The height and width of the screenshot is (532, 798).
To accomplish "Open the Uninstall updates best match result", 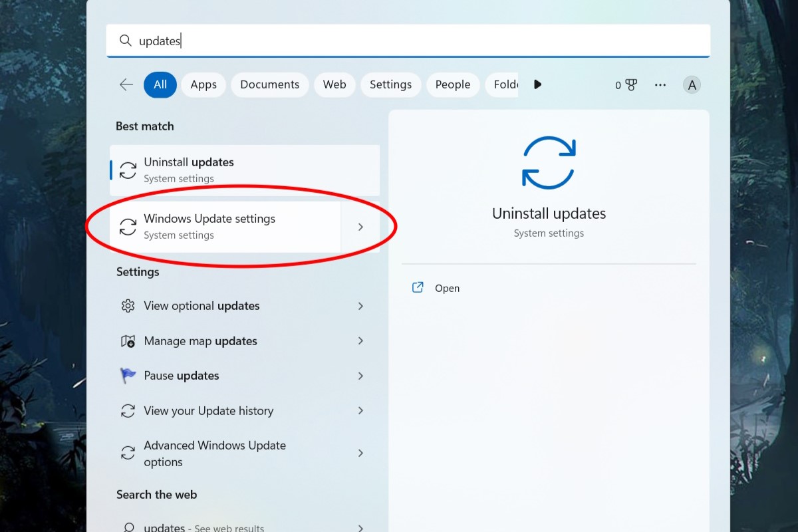I will (x=245, y=170).
